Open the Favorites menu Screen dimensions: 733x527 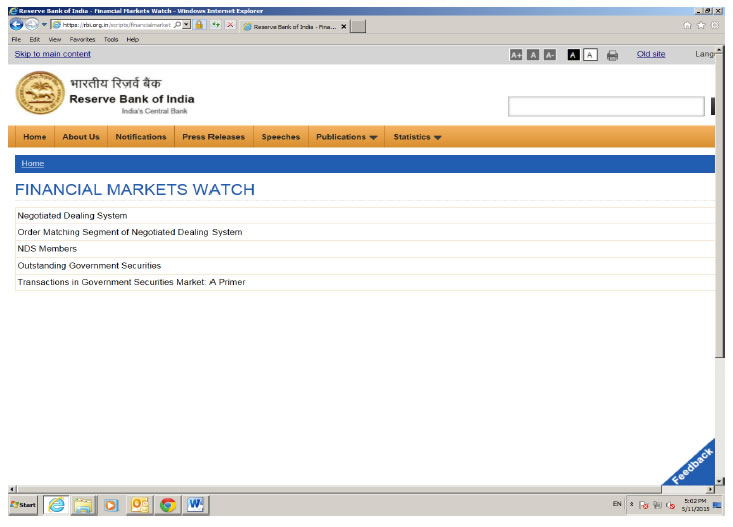[82, 39]
